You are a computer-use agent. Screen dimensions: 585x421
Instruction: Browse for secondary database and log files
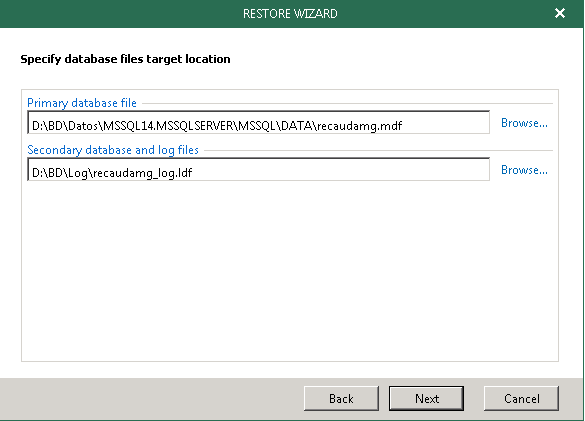coord(524,170)
